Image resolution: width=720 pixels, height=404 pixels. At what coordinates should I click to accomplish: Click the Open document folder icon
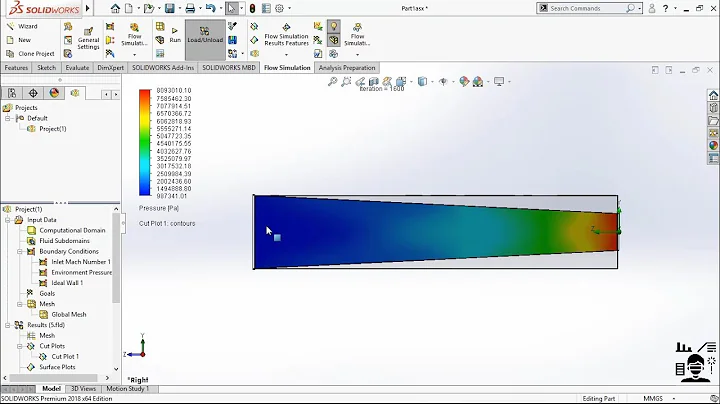tap(147, 8)
